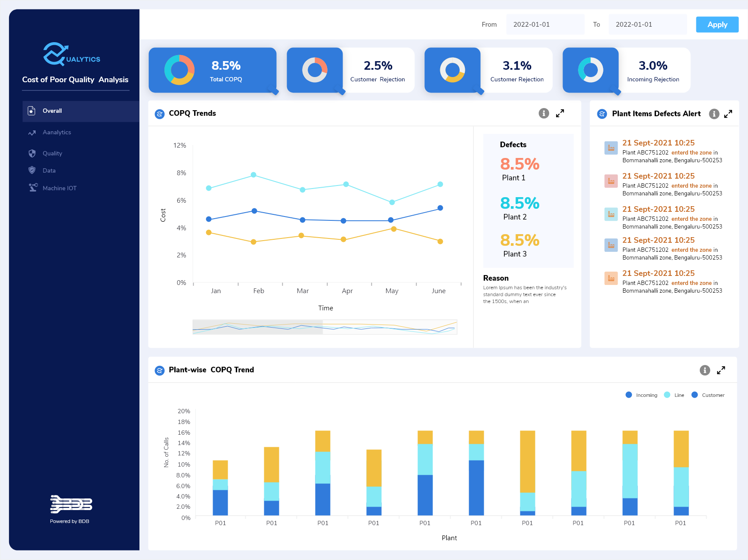Image resolution: width=748 pixels, height=560 pixels.
Task: Click the Qualytics logo in sidebar
Action: pyautogui.click(x=71, y=54)
